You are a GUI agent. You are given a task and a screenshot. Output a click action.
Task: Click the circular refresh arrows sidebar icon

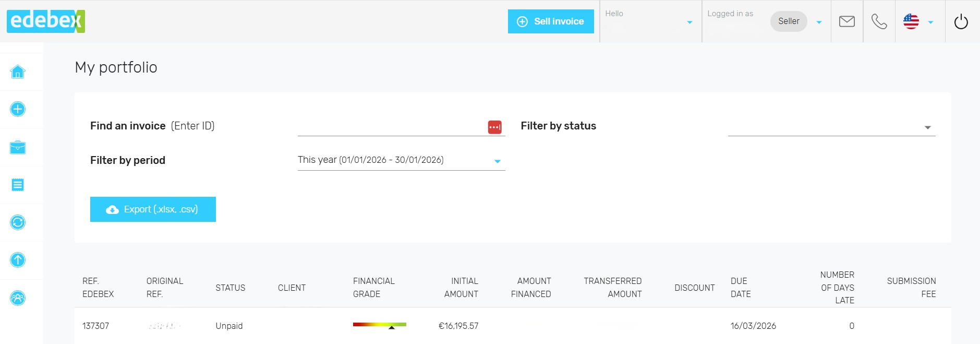pos(18,222)
